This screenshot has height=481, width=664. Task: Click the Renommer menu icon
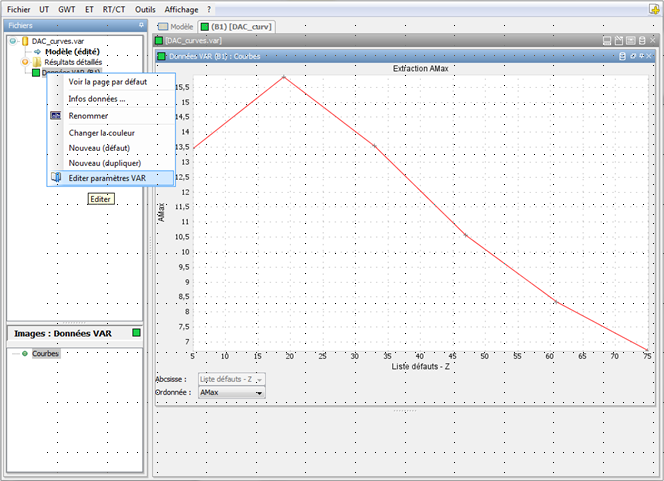55,116
